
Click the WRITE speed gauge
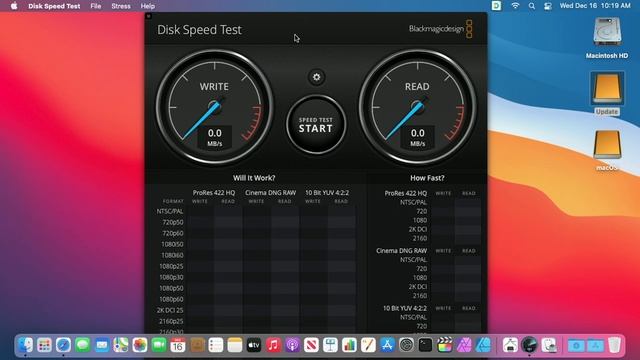click(214, 107)
